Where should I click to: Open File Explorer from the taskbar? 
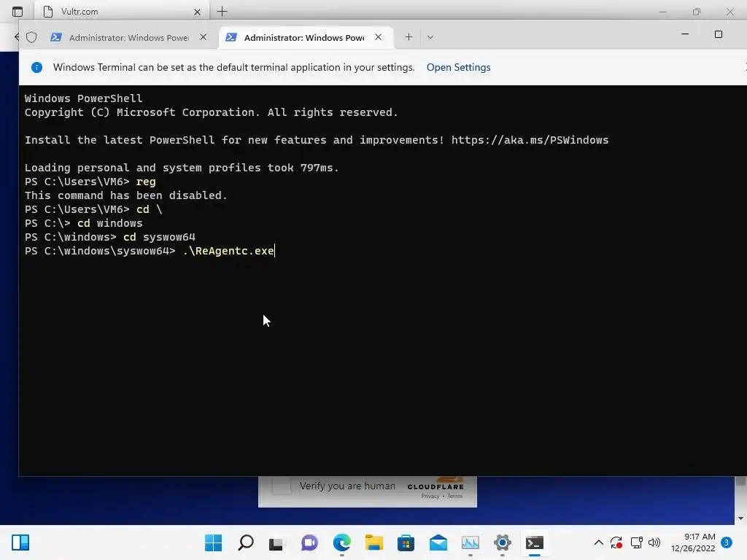coord(374,542)
